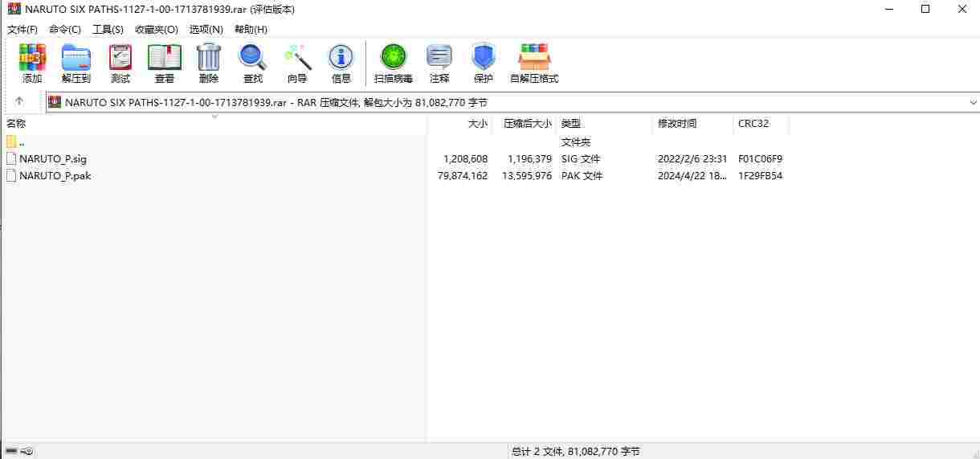Screen dimensions: 980x459
Task: Open the 收藏夹(O) menu
Action: click(156, 29)
